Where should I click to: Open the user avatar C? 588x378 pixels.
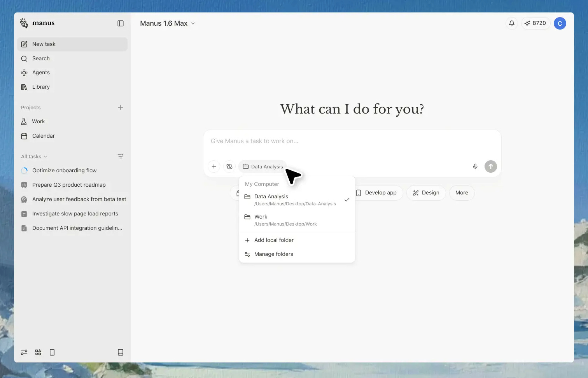click(x=560, y=23)
